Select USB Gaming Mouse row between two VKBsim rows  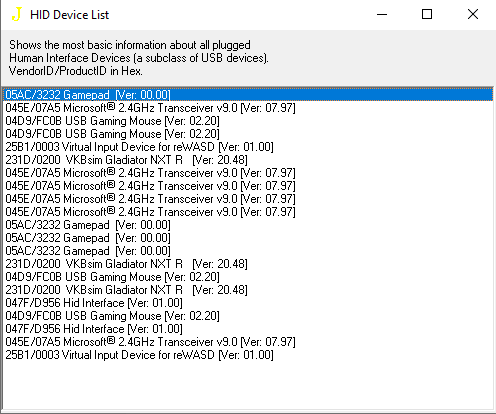click(x=248, y=277)
